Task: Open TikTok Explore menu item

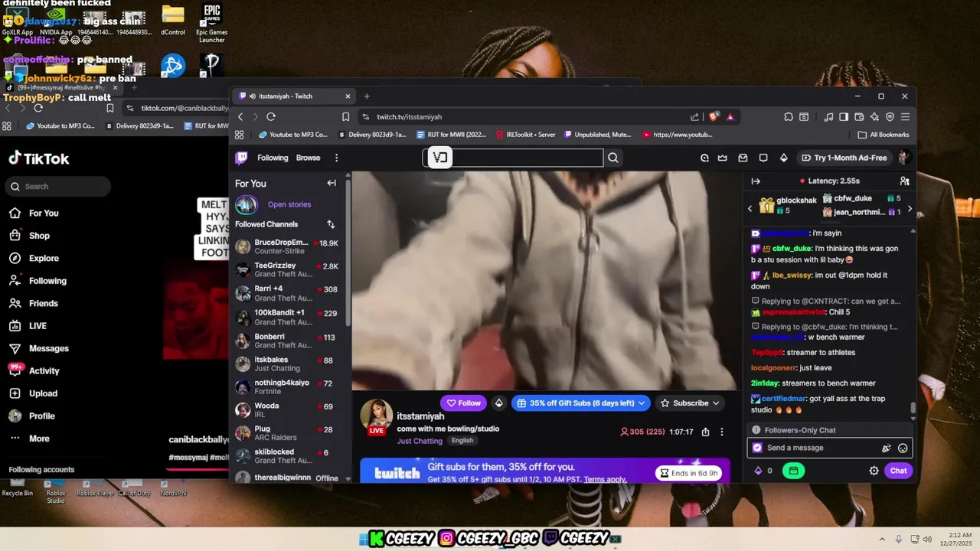Action: (x=44, y=258)
